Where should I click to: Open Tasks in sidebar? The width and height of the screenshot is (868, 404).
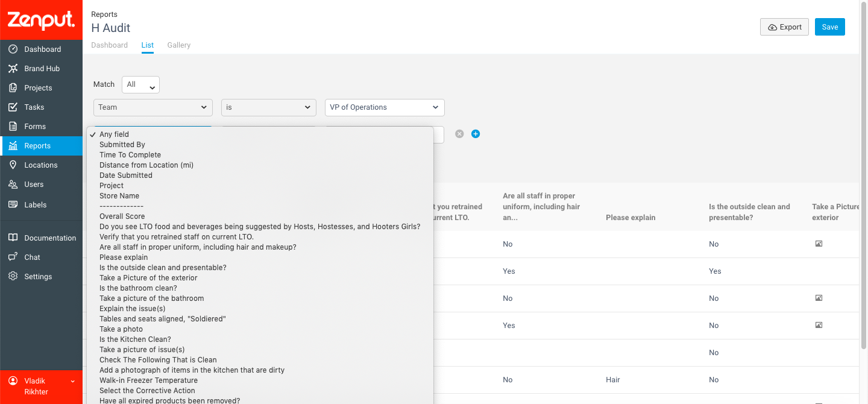point(41,107)
